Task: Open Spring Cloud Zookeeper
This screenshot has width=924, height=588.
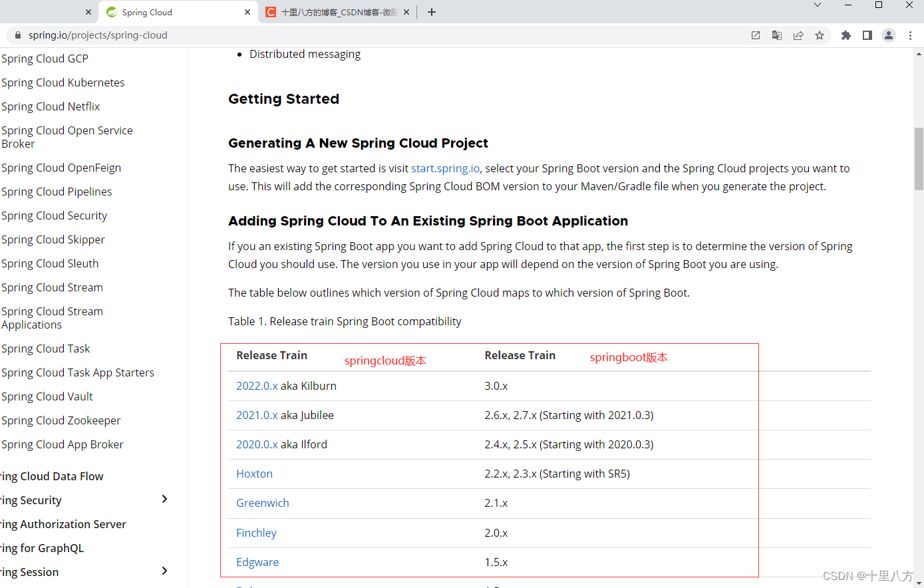Action: point(61,420)
